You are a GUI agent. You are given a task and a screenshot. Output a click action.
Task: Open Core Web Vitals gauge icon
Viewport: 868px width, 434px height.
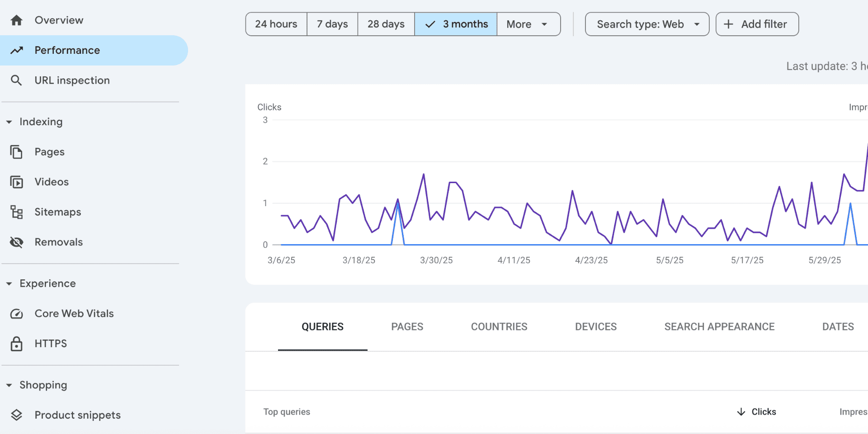[x=17, y=314]
